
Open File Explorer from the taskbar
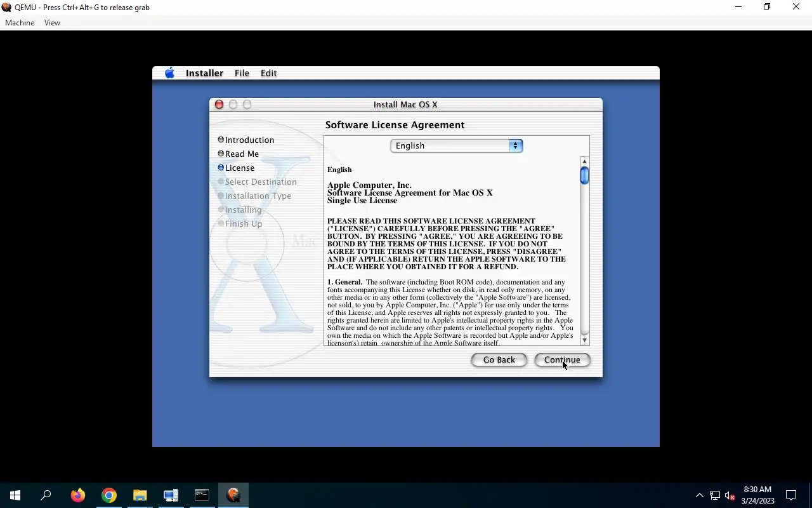(x=140, y=495)
